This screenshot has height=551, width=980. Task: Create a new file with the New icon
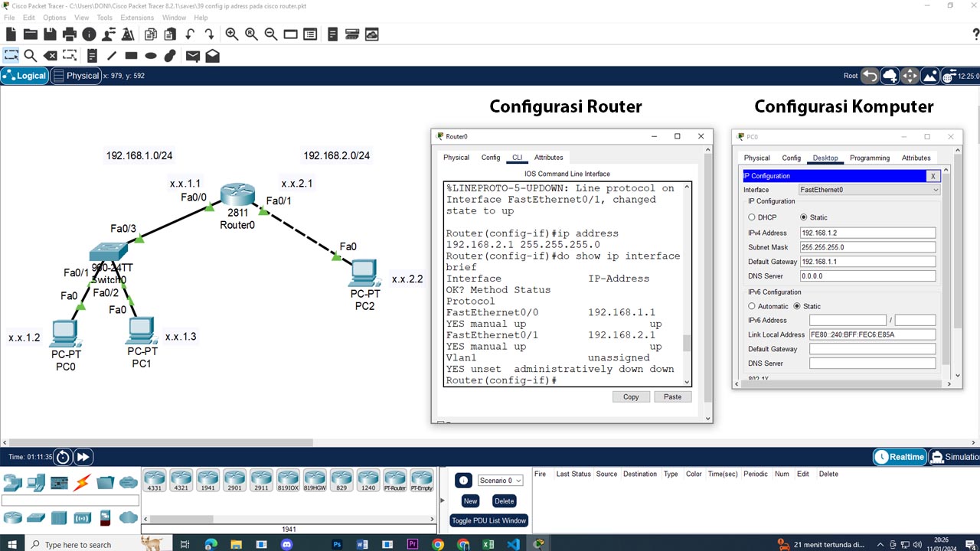point(11,34)
